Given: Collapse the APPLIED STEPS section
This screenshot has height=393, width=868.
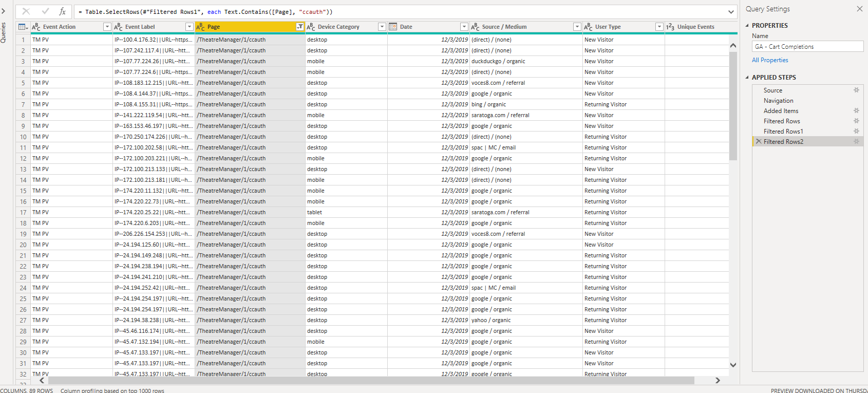Looking at the screenshot, I should [747, 77].
